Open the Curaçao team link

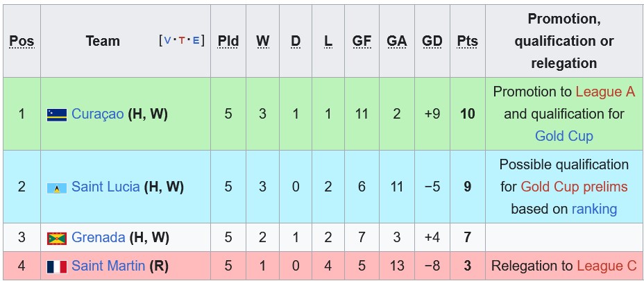coord(97,114)
